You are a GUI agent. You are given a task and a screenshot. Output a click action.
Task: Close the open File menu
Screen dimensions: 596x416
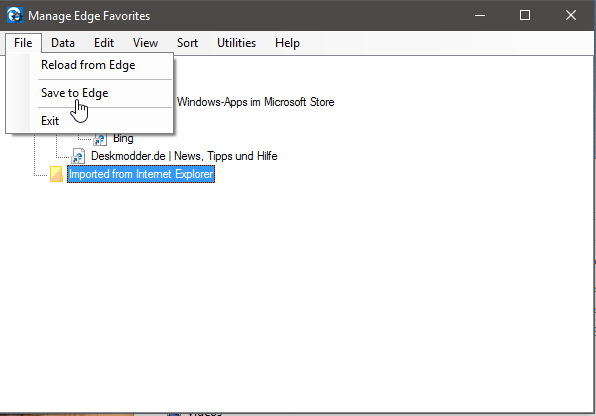point(23,43)
